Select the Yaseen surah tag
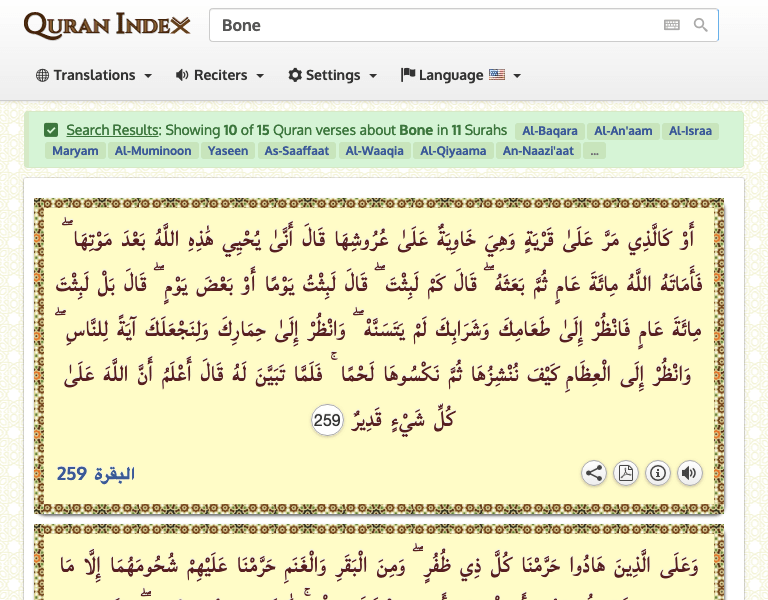 coord(229,151)
